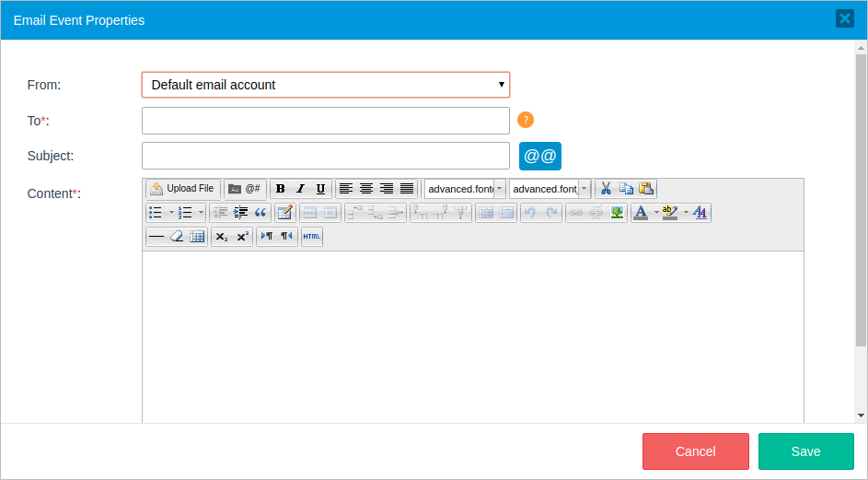
Task: Click into the Subject input field
Action: click(x=325, y=156)
